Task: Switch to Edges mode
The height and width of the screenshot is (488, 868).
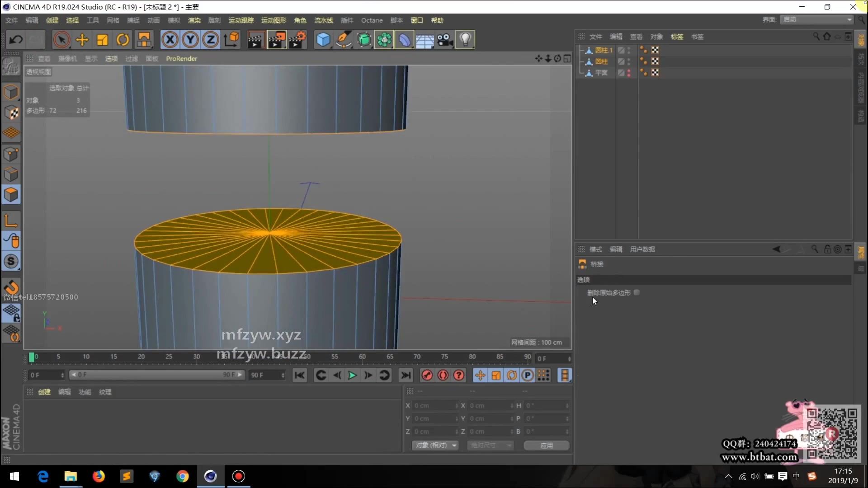Action: (11, 174)
